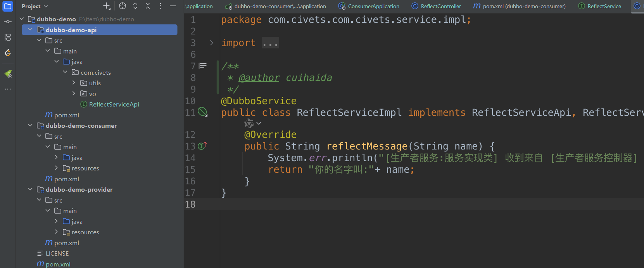
Task: Collapse dubbo-demo-consumer module arrow
Action: coord(31,125)
